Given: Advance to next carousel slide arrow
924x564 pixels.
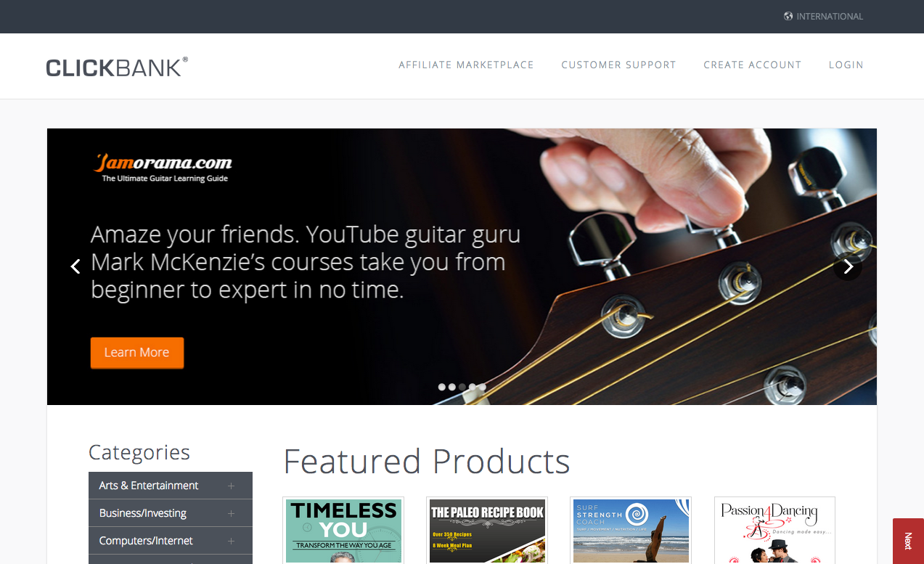Looking at the screenshot, I should click(x=848, y=266).
